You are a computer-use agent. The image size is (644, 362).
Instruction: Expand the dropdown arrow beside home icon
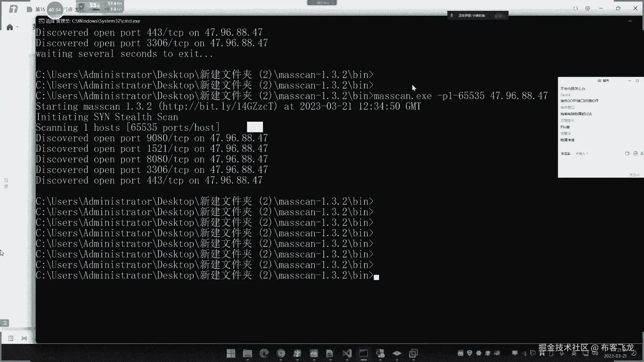[x=17, y=27]
